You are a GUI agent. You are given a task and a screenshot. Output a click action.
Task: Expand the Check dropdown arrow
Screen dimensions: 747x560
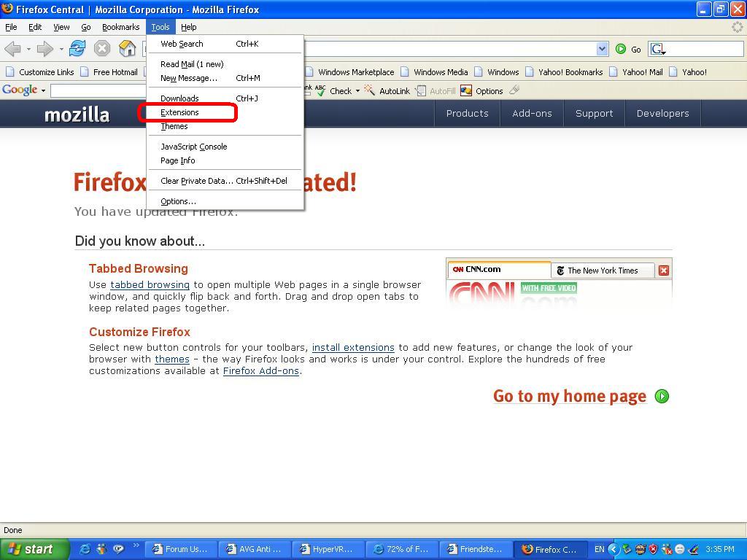click(x=357, y=90)
